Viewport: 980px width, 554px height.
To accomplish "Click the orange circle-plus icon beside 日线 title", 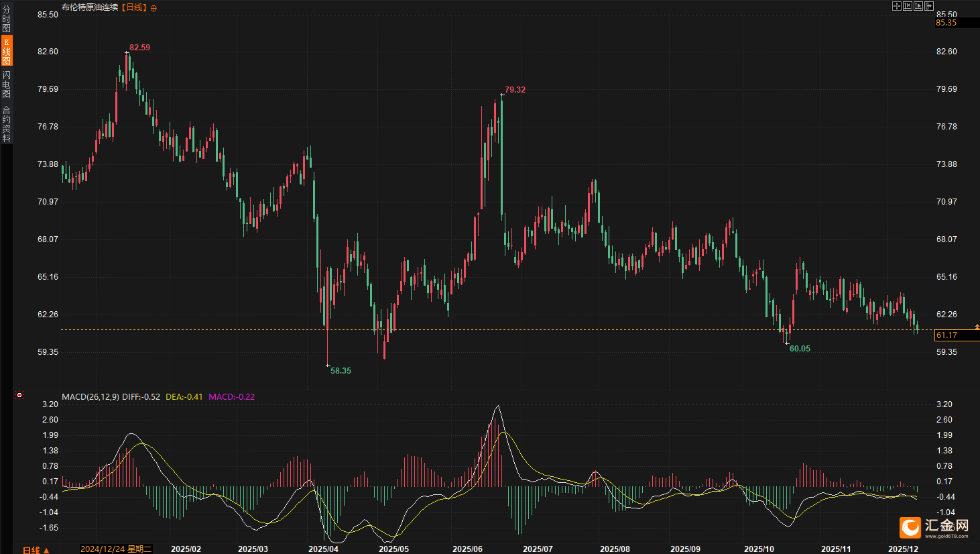I will (x=154, y=8).
